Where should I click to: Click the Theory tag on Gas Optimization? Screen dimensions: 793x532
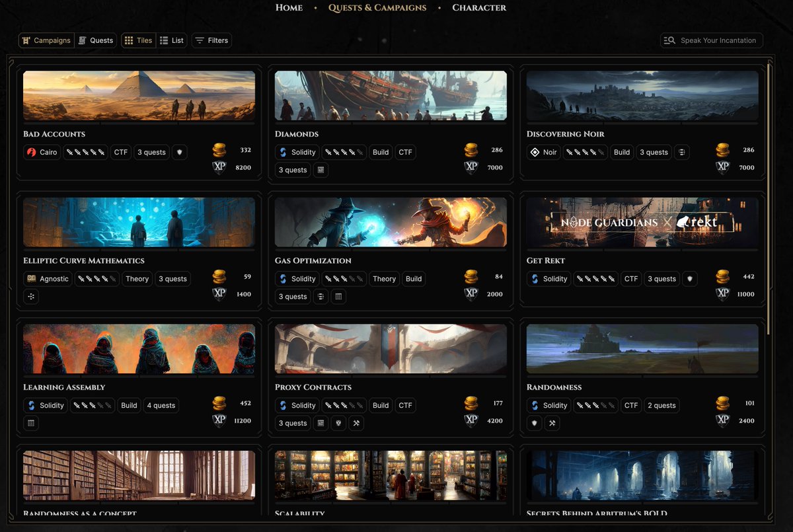[384, 279]
